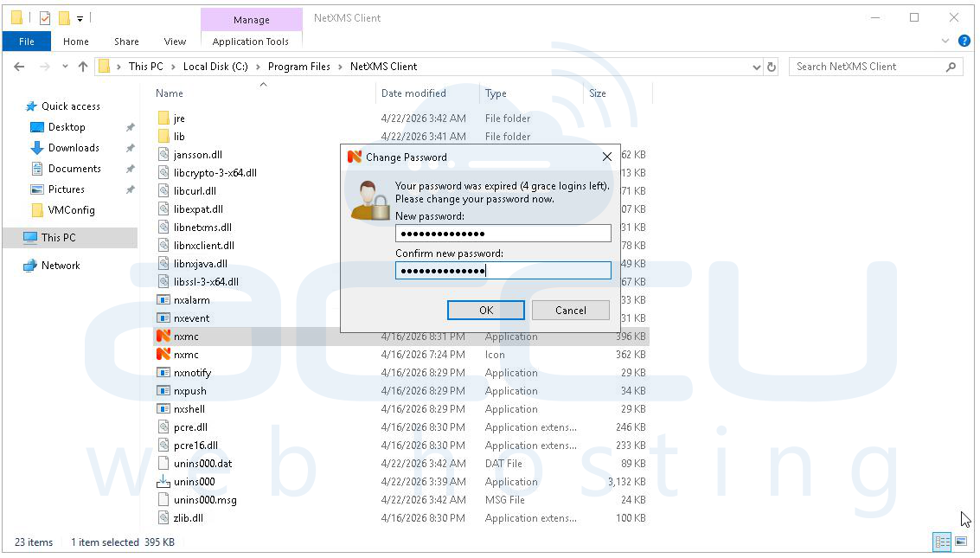980x558 pixels.
Task: Select libssl-3-x64.dll file icon
Action: 163,281
